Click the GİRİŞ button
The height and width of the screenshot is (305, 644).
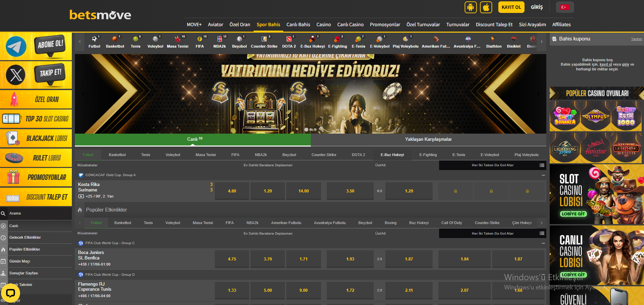click(537, 7)
